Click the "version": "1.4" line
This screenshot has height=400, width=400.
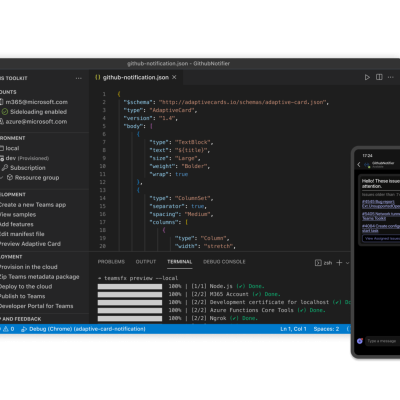151,118
